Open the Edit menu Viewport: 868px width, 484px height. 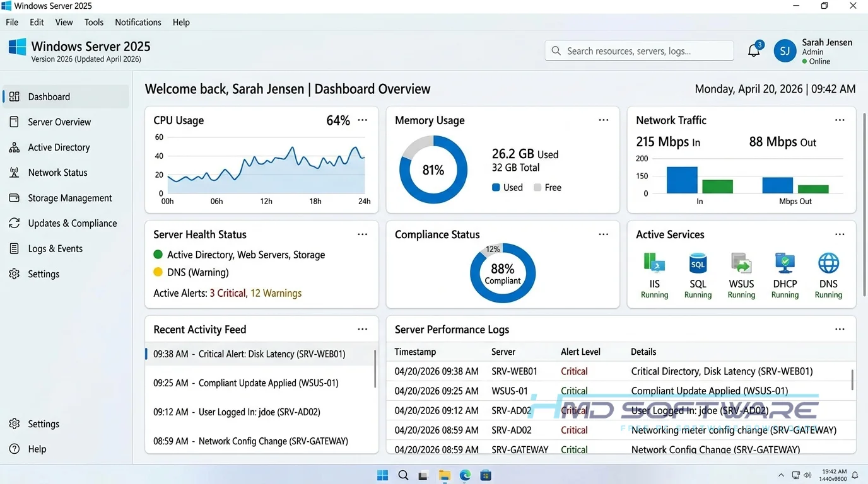[x=37, y=22]
